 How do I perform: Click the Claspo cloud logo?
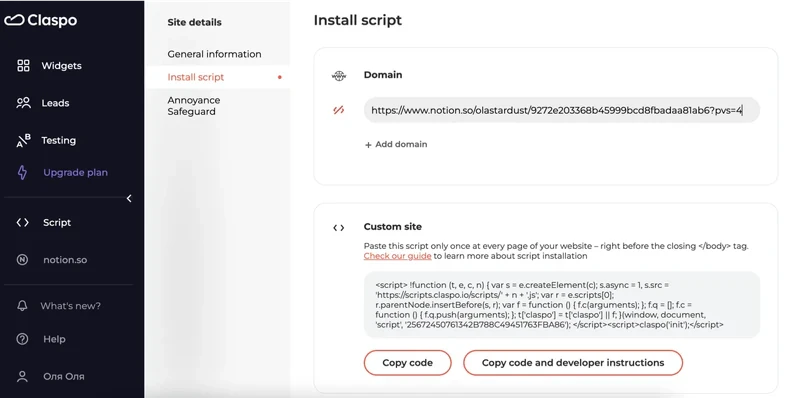click(14, 20)
